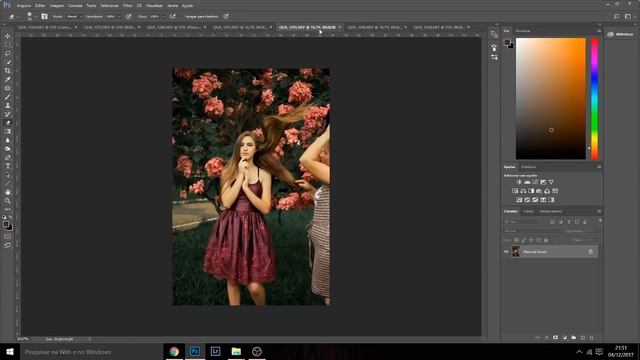Toggle the airbrush option next to Fluxo
The height and width of the screenshot is (360, 640).
(x=173, y=16)
